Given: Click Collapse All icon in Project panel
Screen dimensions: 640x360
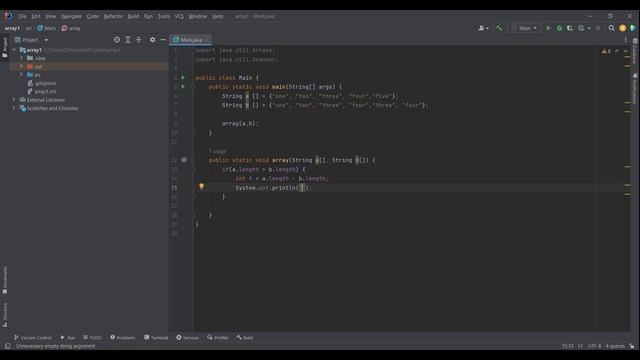Looking at the screenshot, I should (138, 40).
